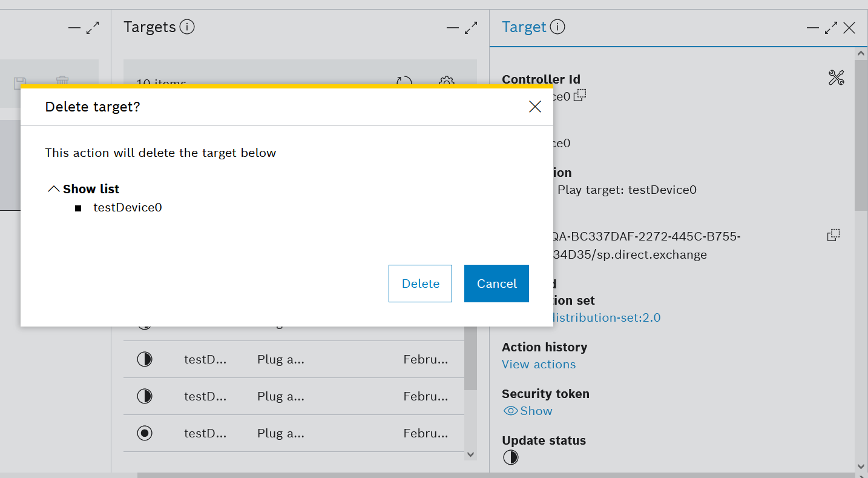The width and height of the screenshot is (868, 478).
Task: Copy the Controller Id value
Action: point(580,95)
